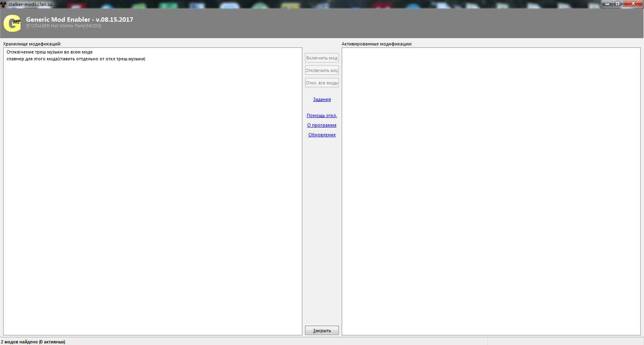
Task: Click the '2 модов найдено' status bar text
Action: coord(33,342)
